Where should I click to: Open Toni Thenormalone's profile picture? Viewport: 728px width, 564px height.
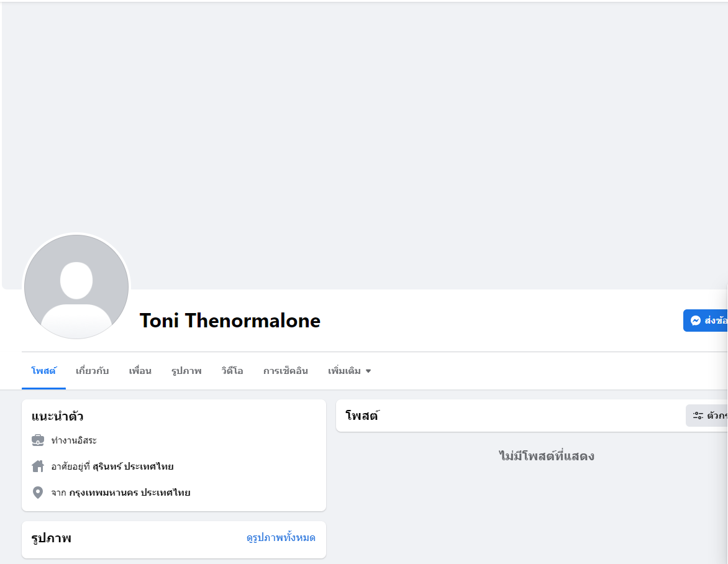76,287
